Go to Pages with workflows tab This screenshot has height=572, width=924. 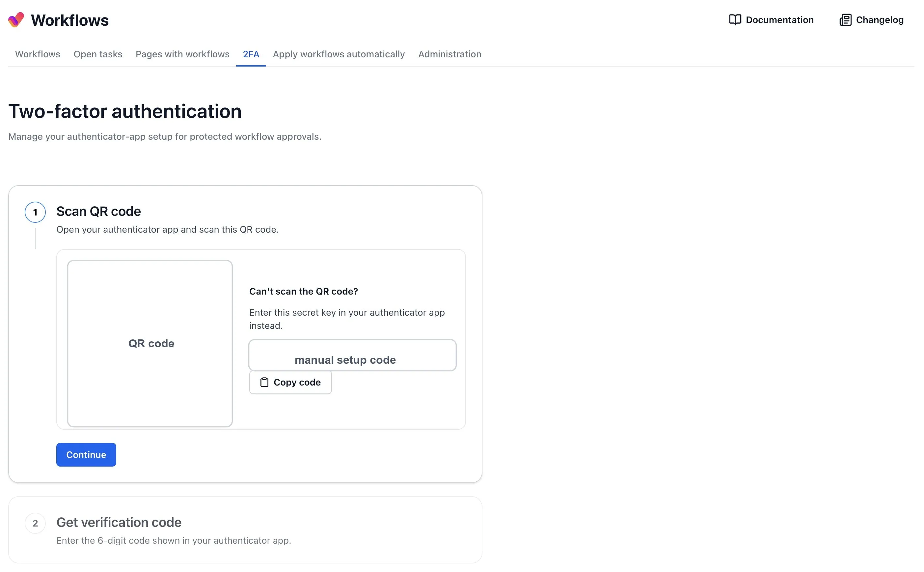coord(182,54)
